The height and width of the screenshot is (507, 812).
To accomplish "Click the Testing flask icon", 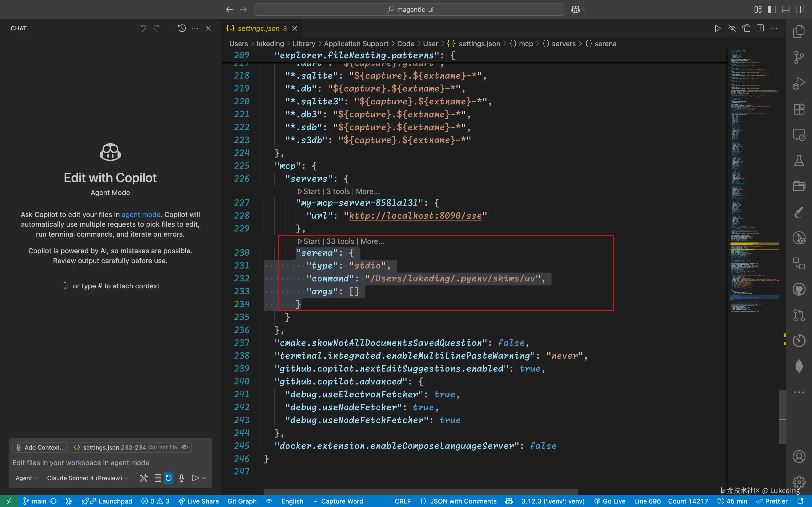I will (x=799, y=161).
